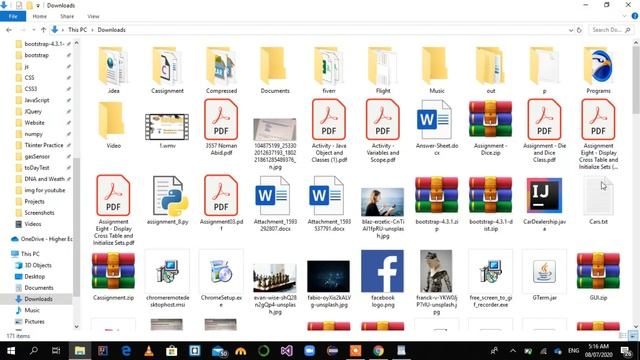Select ChromeSetup.exe installer
640x360 pixels.
pyautogui.click(x=221, y=280)
